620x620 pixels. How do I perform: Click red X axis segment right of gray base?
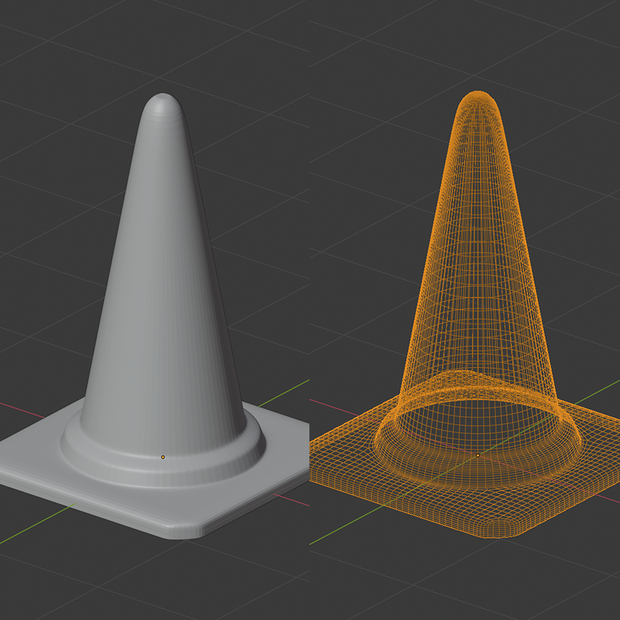coord(291,500)
